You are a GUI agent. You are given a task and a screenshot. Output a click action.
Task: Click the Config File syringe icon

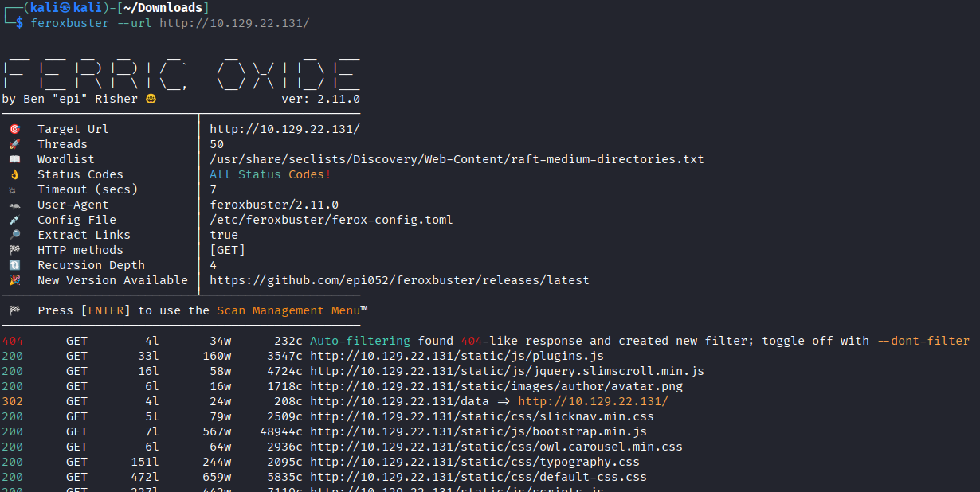point(14,219)
